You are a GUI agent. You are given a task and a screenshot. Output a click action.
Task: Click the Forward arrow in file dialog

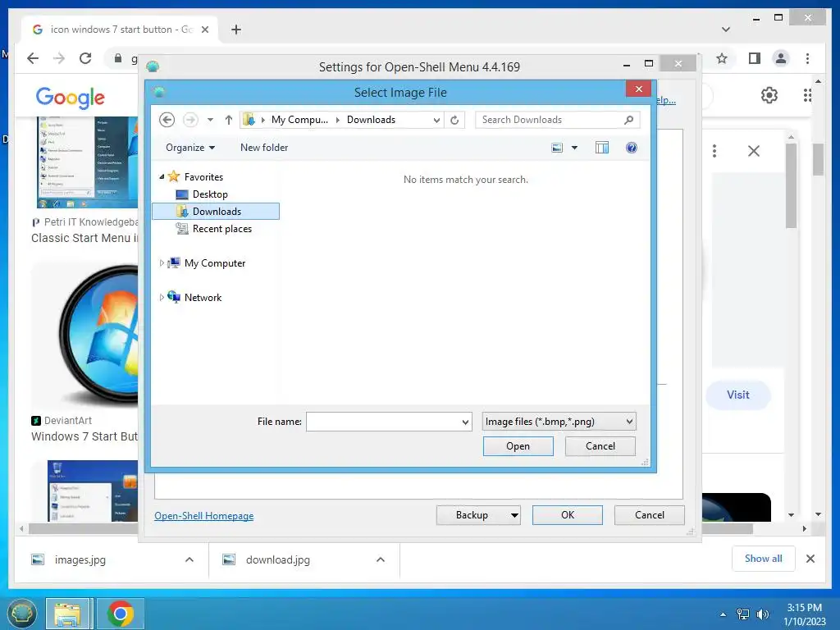[190, 120]
